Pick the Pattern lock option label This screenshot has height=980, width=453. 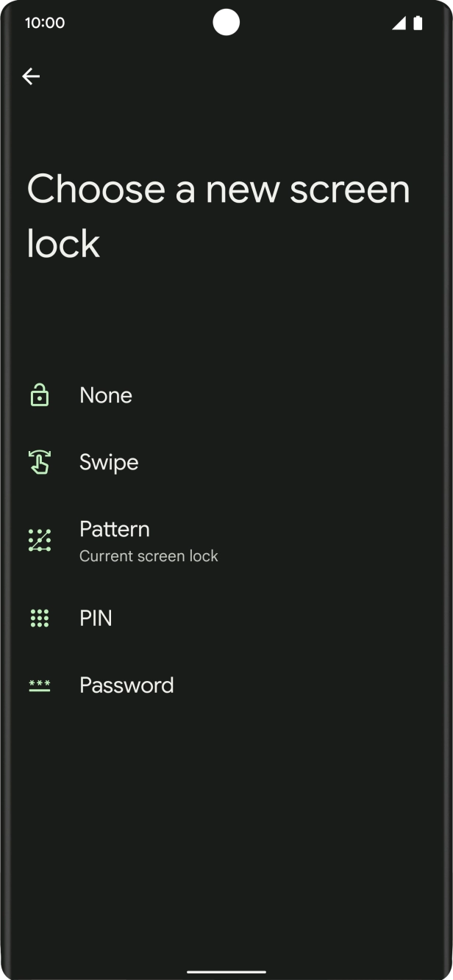tap(115, 529)
